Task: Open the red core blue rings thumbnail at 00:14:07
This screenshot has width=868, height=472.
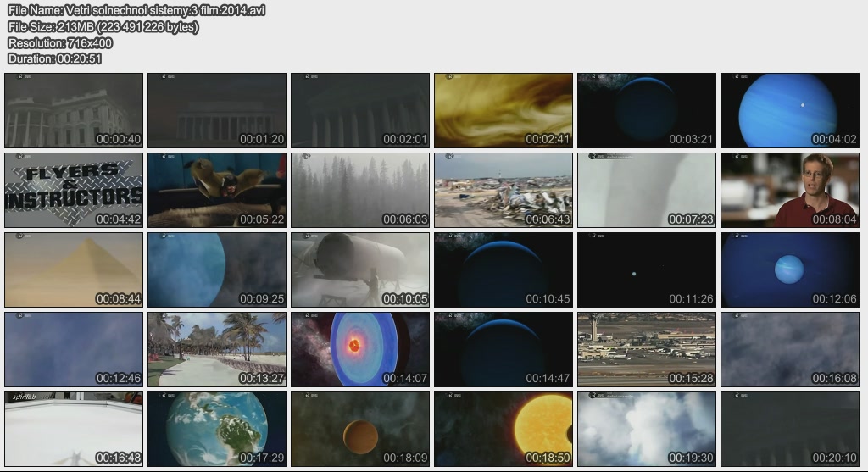Action: (x=360, y=349)
